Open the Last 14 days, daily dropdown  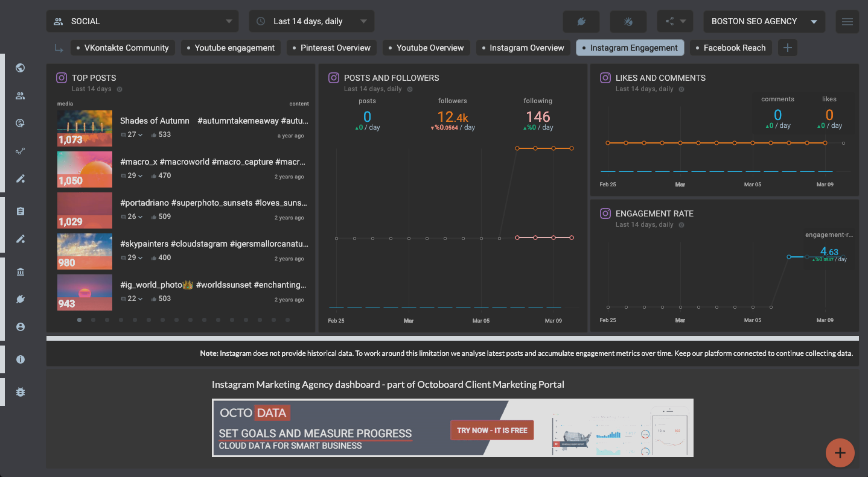(311, 21)
